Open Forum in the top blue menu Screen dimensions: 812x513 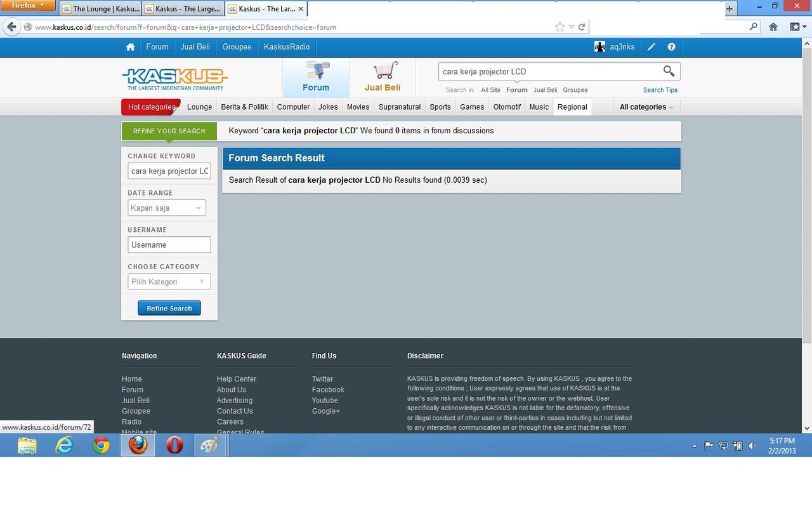[157, 47]
